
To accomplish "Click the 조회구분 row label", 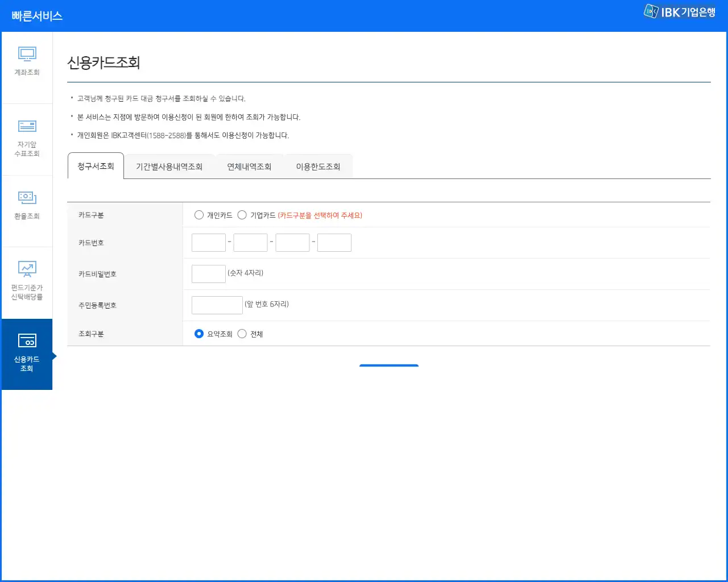I will click(x=91, y=334).
